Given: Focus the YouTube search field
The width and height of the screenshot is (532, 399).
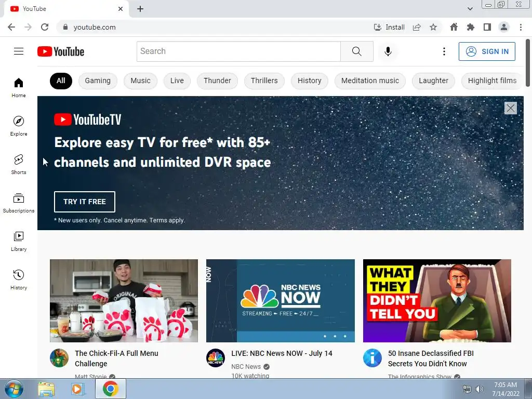Looking at the screenshot, I should pos(238,51).
